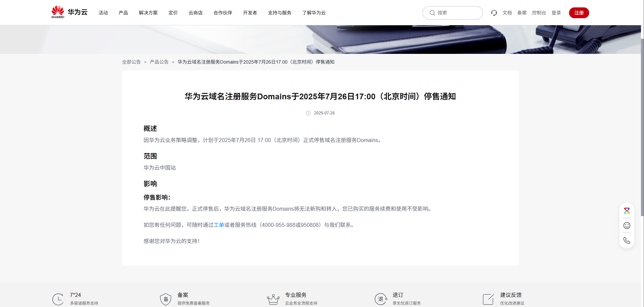The width and height of the screenshot is (644, 307).
Task: Click the 备案 shield icon in footer
Action: [165, 299]
